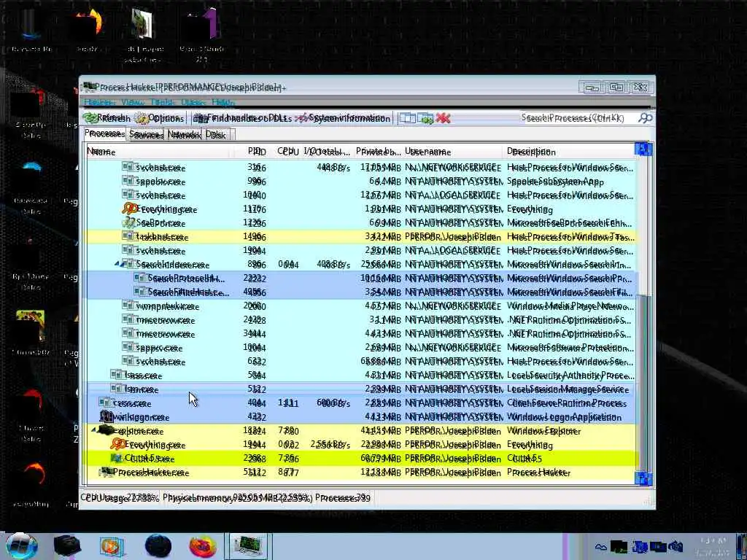Click Processes count in status bar
Image resolution: width=747 pixels, height=560 pixels.
[x=343, y=498]
